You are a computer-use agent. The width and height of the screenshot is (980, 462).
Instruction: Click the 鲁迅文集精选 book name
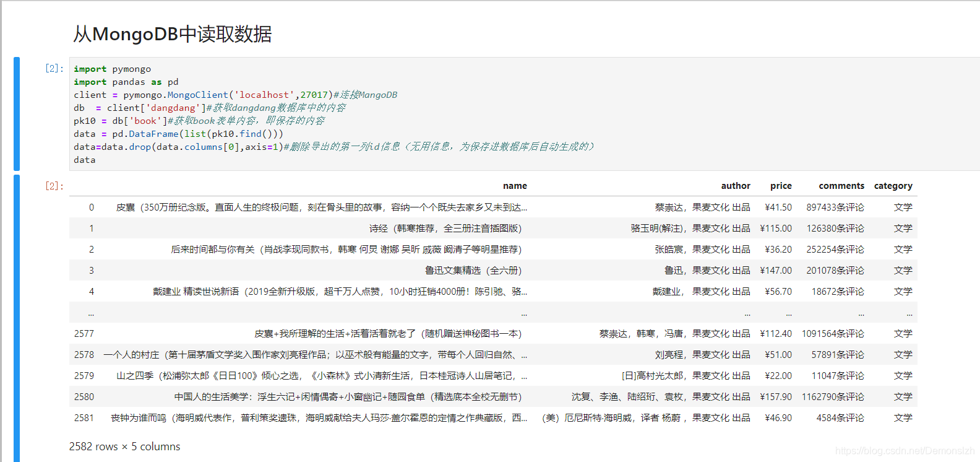(x=473, y=271)
